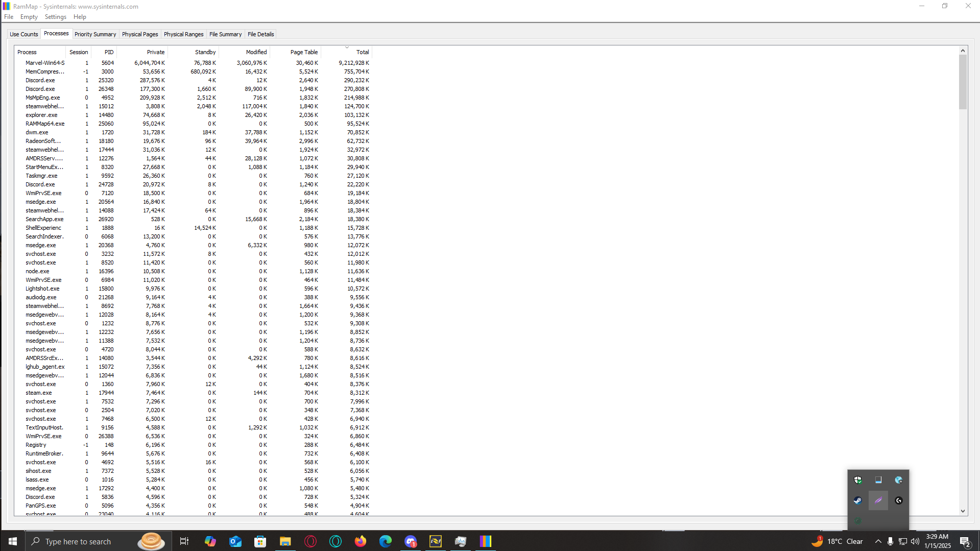This screenshot has height=551, width=980.
Task: Collapse the hidden tray icons chevron
Action: tap(878, 541)
